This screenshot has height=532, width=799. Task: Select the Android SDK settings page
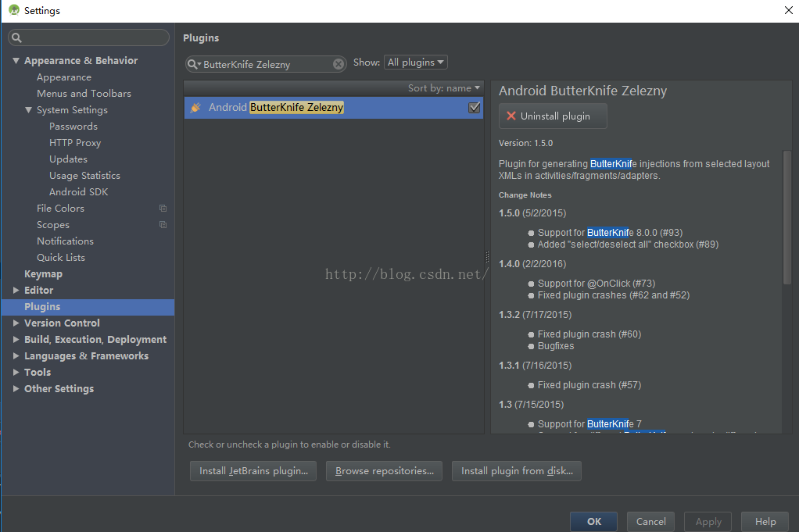(78, 192)
